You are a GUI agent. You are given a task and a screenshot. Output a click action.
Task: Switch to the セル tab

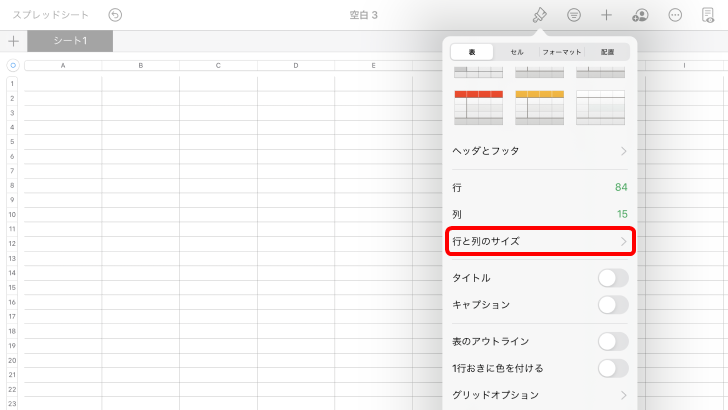[516, 51]
